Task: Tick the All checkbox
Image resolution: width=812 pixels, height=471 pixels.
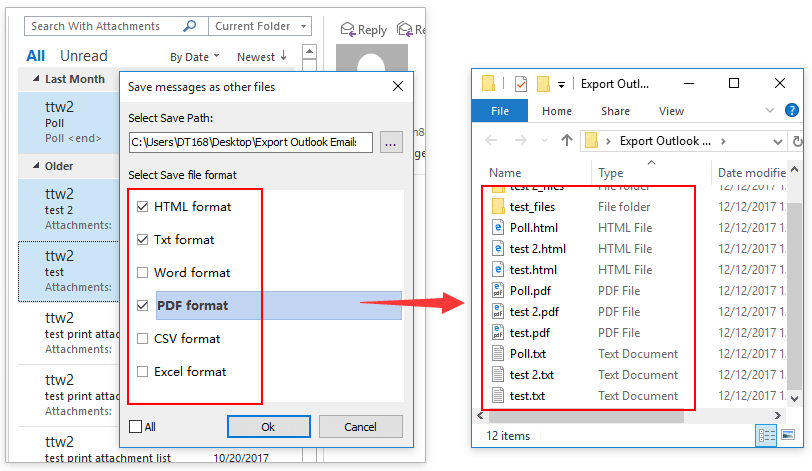Action: tap(135, 427)
